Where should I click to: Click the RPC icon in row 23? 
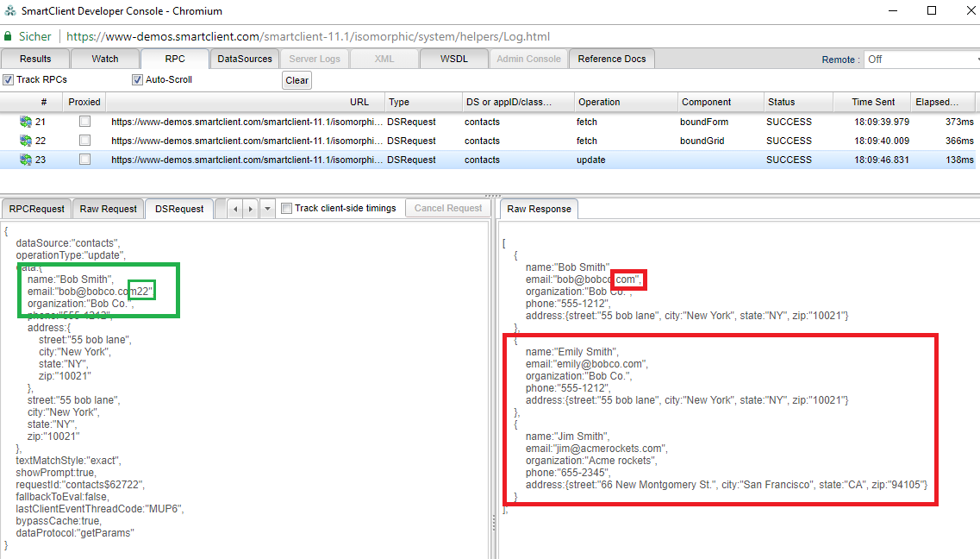26,160
